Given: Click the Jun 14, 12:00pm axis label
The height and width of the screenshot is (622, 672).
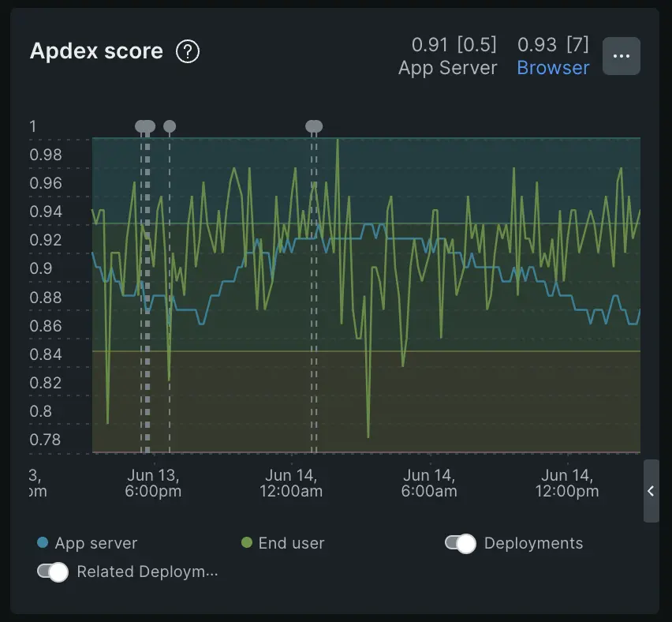Looking at the screenshot, I should pos(568,482).
